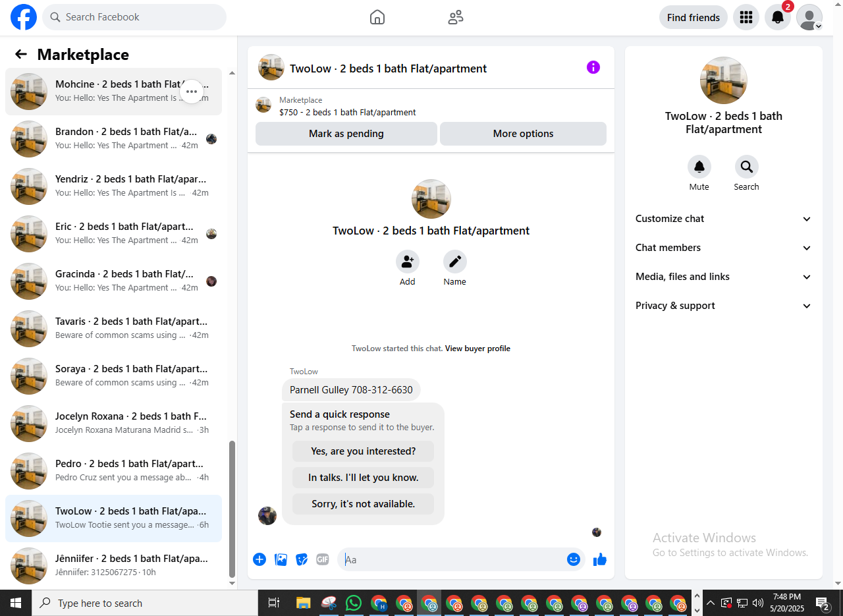Send 'In talks. I'll let you know.' response

363,478
